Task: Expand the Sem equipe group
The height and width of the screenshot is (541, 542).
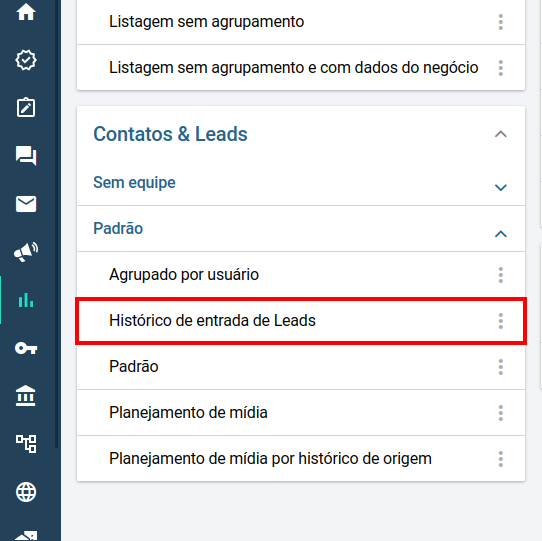Action: tap(501, 188)
